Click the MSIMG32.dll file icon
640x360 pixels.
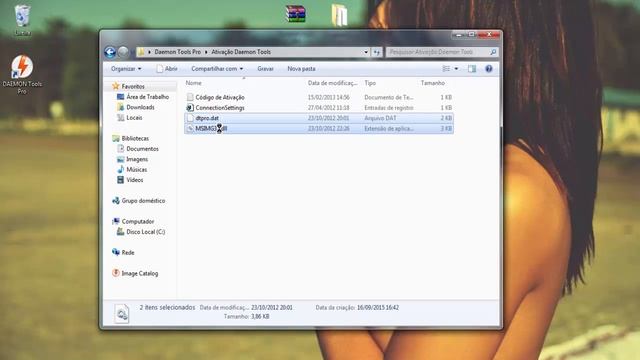coord(190,128)
